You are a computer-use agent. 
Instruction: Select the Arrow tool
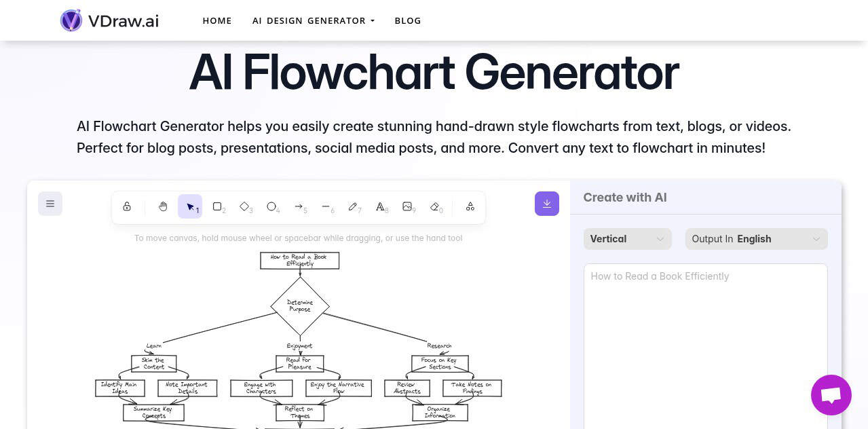click(299, 206)
